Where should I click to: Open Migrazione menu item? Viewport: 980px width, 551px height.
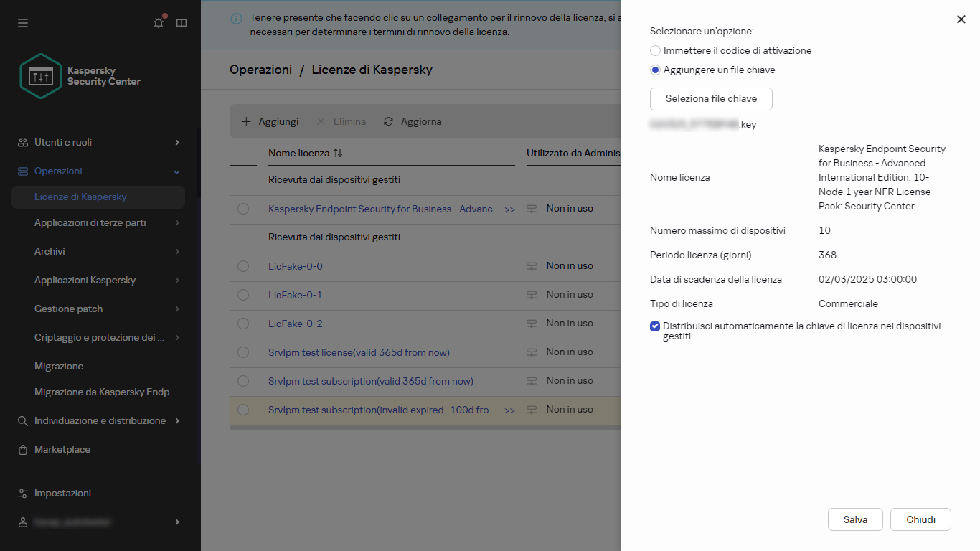click(59, 366)
